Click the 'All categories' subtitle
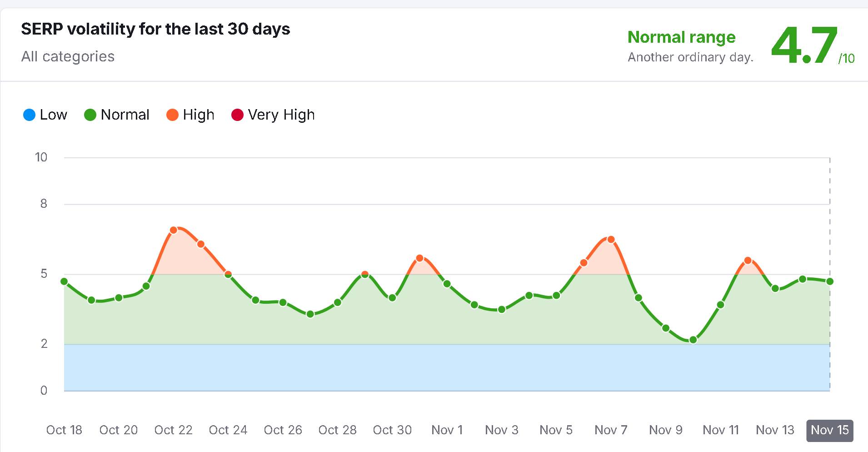 pos(68,56)
